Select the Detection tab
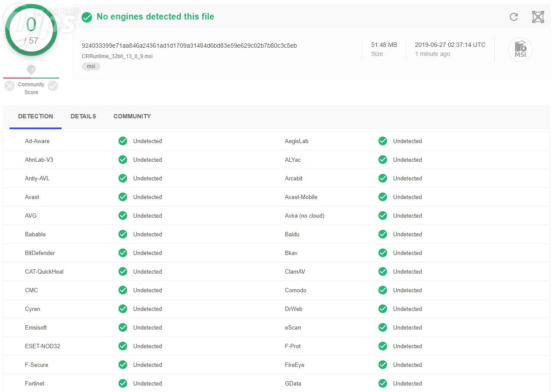The width and height of the screenshot is (552, 392). coord(36,116)
